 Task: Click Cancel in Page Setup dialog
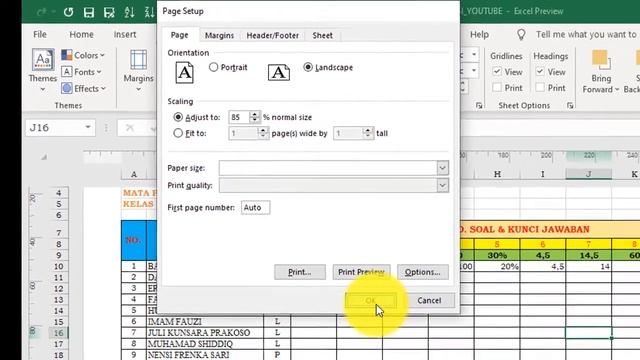click(x=429, y=300)
